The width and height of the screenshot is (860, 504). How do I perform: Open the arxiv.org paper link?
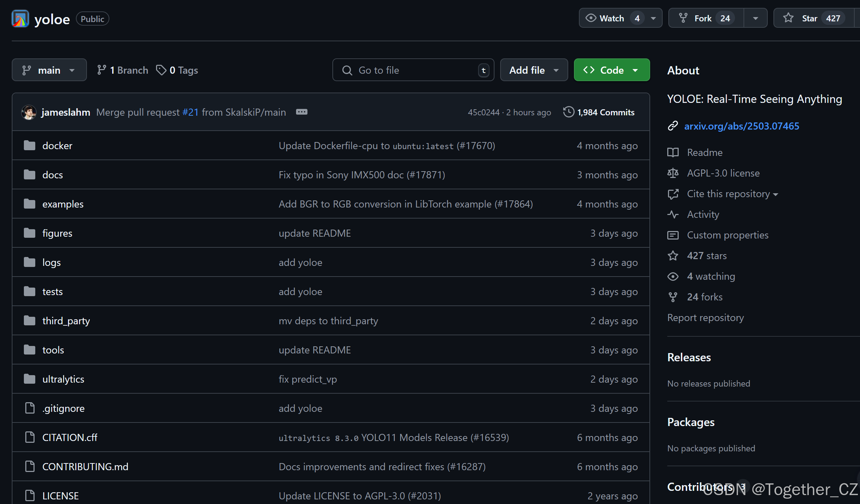(741, 126)
